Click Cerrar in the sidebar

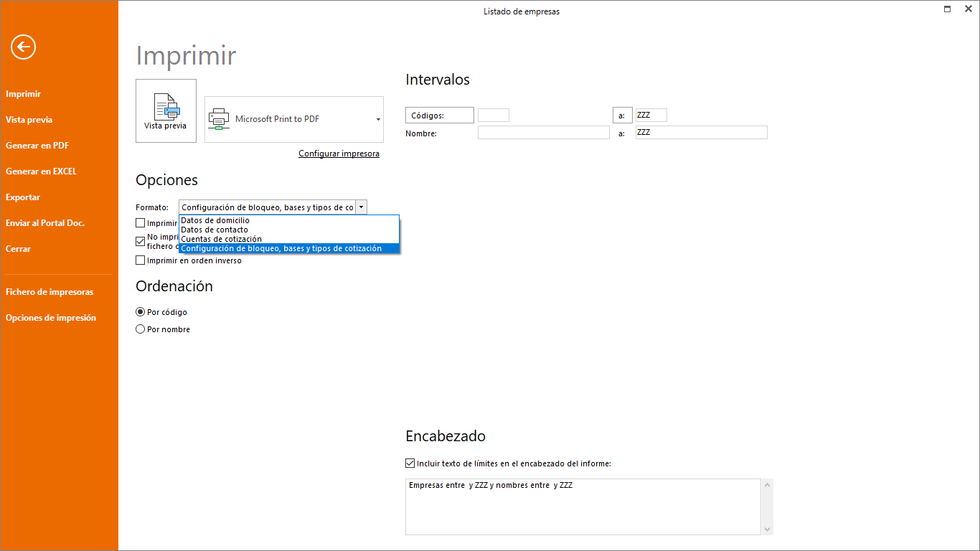(18, 249)
